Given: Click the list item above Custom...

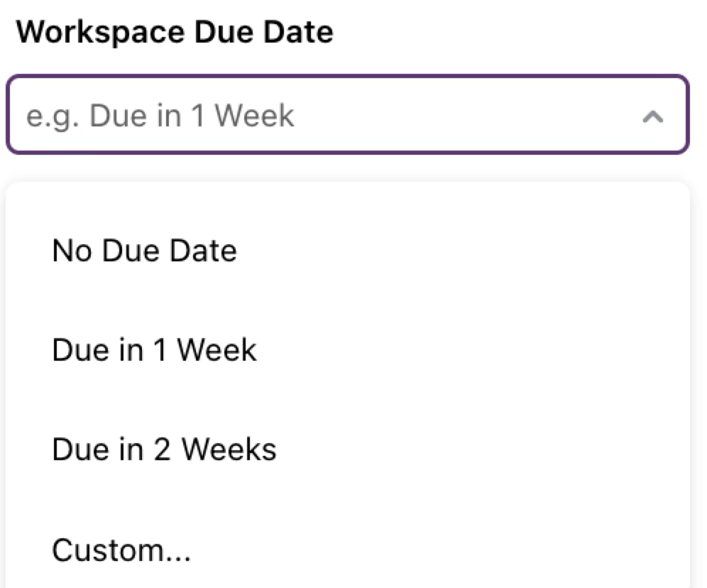Looking at the screenshot, I should [x=164, y=450].
